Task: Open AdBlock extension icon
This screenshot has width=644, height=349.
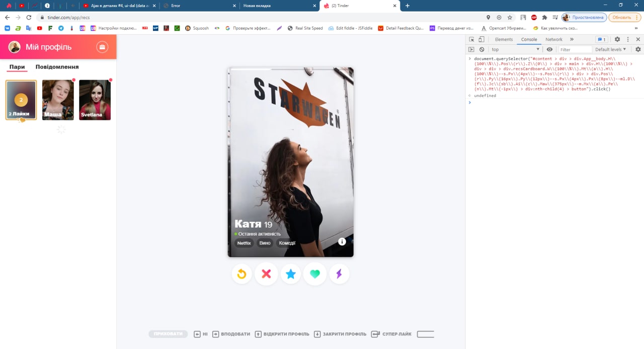Action: click(534, 17)
